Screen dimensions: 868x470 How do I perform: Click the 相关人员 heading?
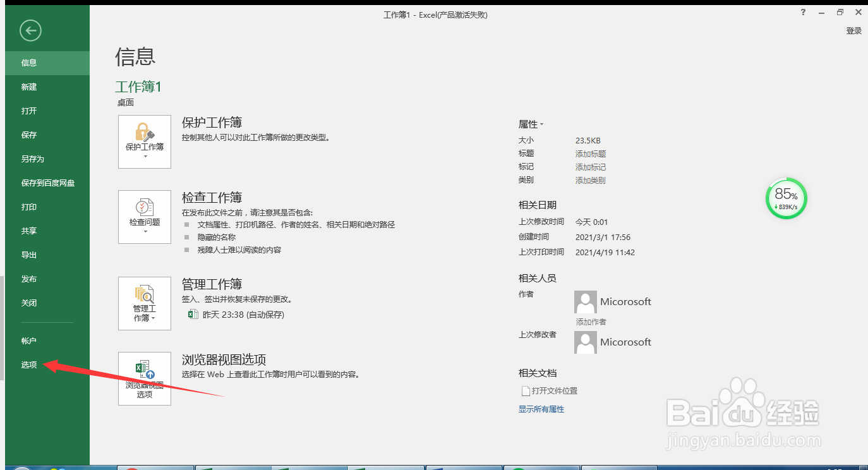coord(538,278)
